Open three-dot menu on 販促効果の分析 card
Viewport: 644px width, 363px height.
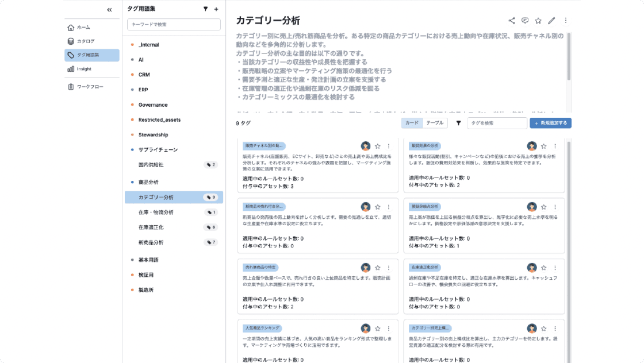coord(554,146)
